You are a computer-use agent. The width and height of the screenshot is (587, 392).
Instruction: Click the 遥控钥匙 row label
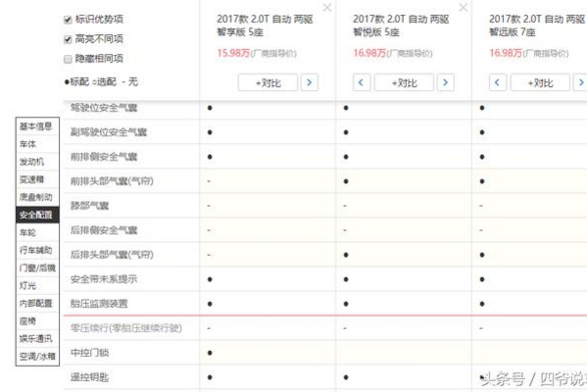click(x=89, y=377)
